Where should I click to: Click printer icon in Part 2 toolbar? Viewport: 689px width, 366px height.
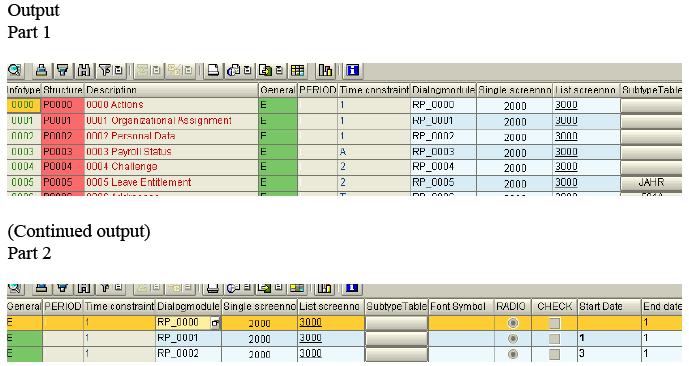click(213, 288)
